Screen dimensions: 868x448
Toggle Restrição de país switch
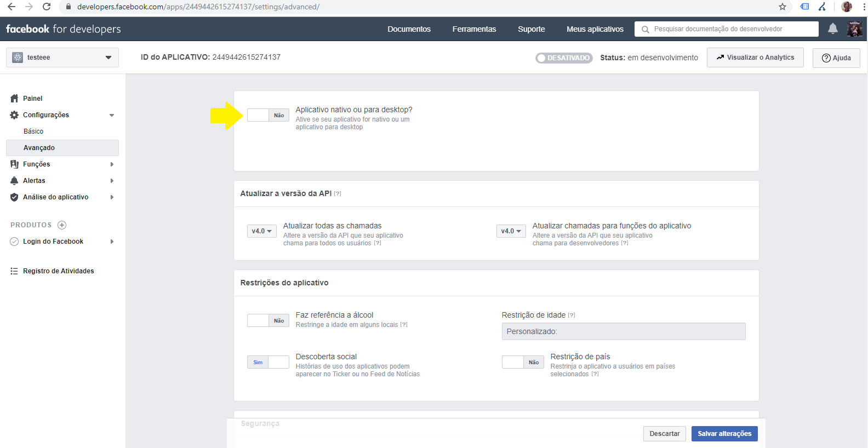pyautogui.click(x=523, y=362)
